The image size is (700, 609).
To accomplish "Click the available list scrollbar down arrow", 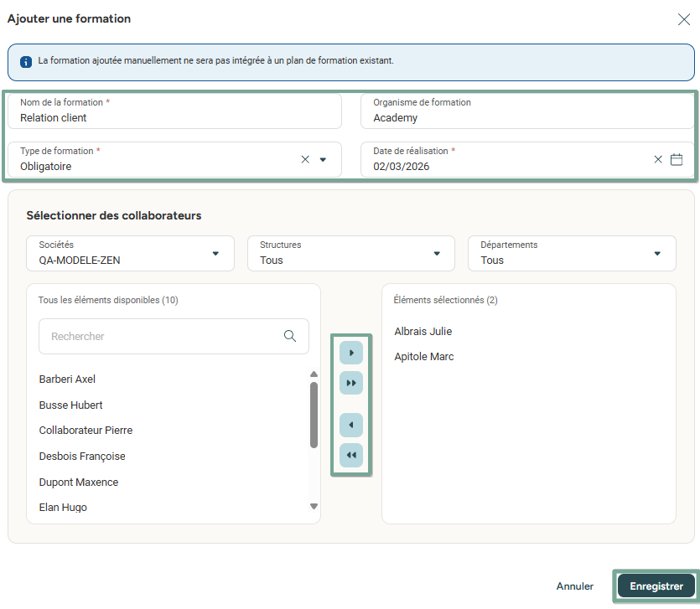I will 314,507.
